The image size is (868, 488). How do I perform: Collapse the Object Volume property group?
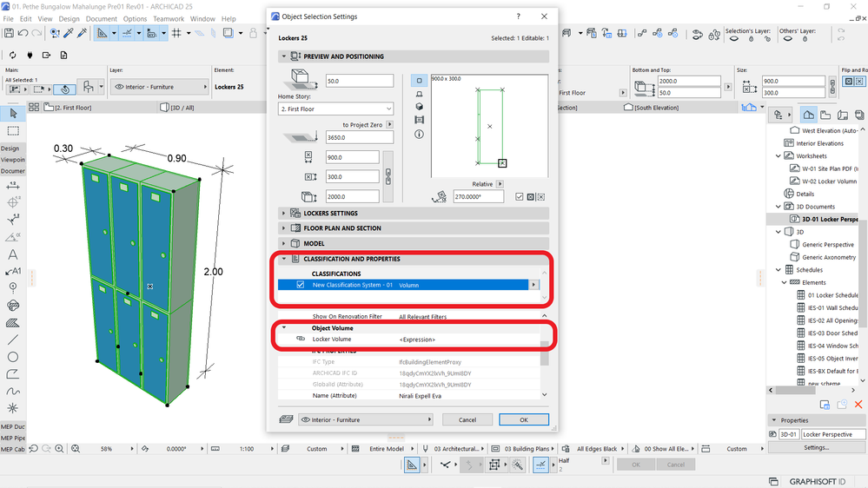pos(284,327)
